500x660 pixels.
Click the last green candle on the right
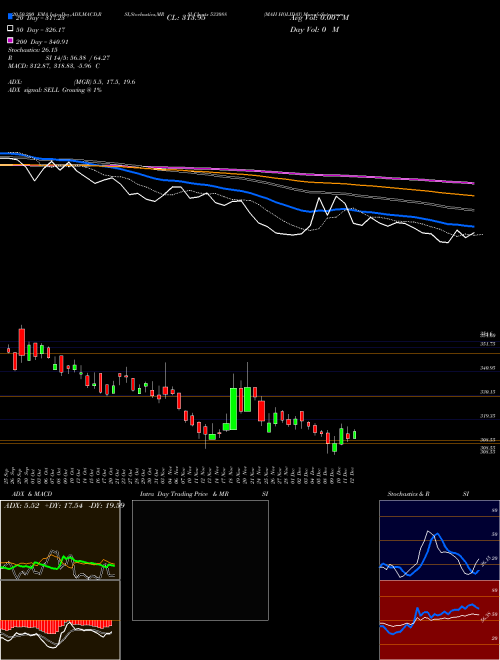click(x=354, y=434)
